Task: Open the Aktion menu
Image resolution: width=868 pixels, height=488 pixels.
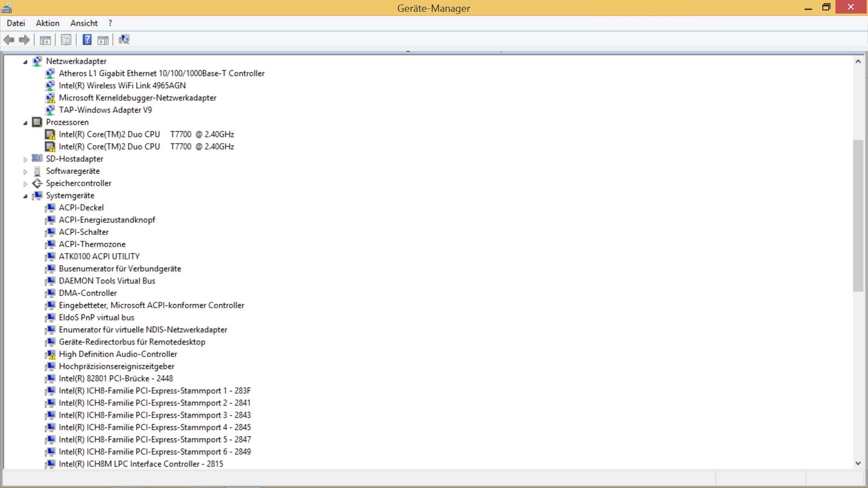Action: [x=47, y=23]
